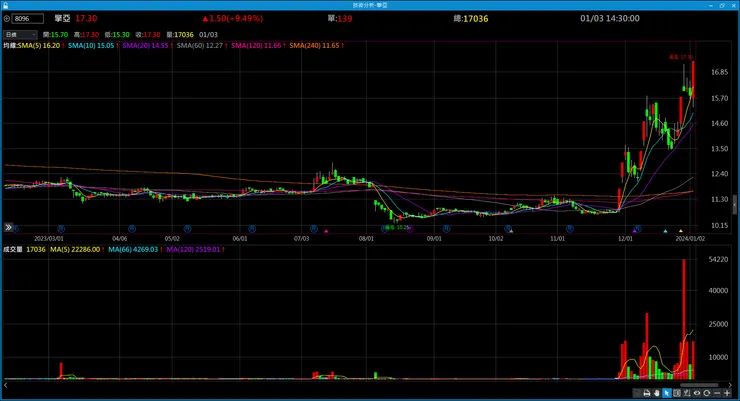This screenshot has height=401, width=740.
Task: Zoom in chart with plus icon
Action: [727, 393]
